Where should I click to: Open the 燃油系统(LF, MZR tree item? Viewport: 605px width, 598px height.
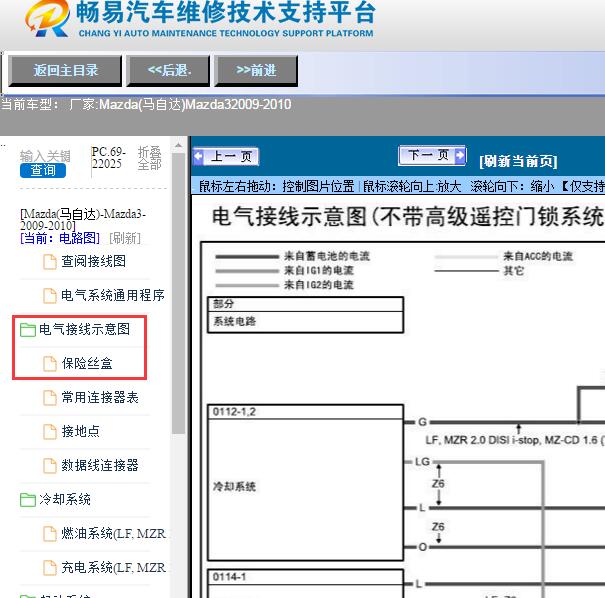point(113,534)
